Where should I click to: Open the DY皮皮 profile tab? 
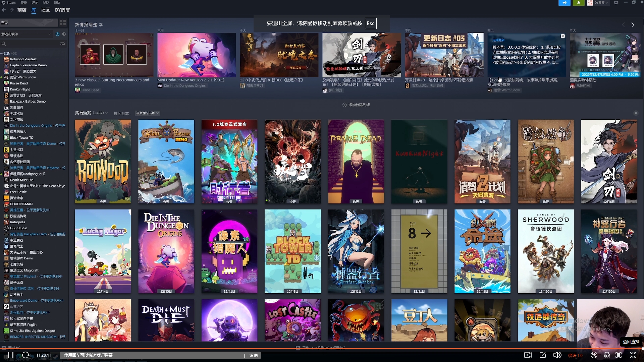[x=63, y=10]
